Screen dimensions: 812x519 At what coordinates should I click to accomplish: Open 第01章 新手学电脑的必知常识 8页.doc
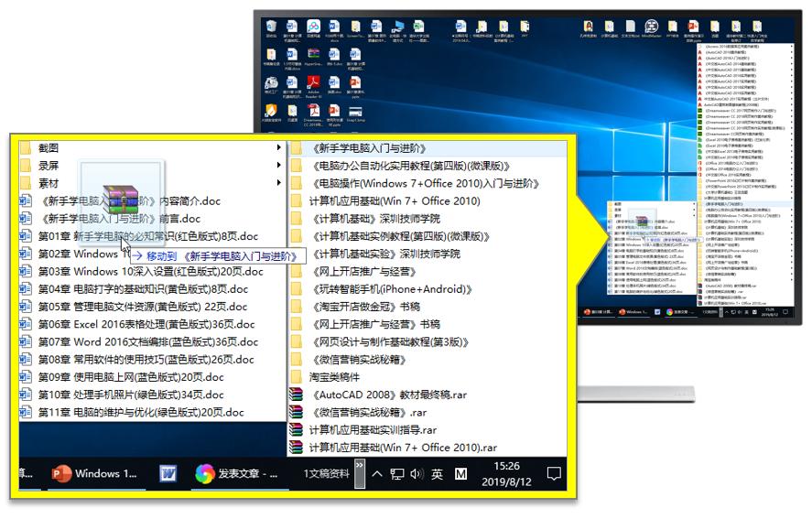147,236
